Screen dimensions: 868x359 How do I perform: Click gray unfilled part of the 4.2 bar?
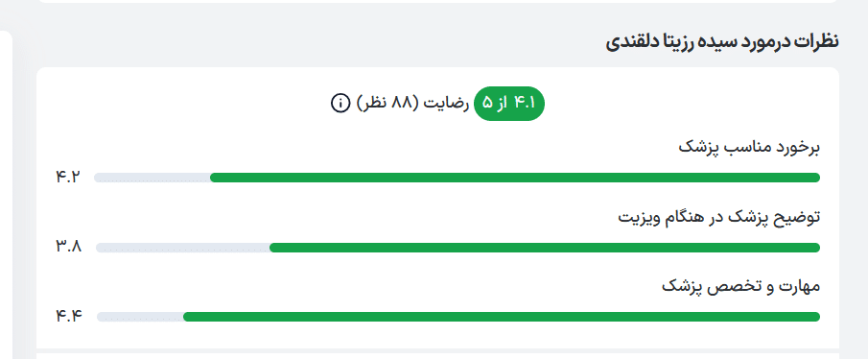tap(152, 178)
